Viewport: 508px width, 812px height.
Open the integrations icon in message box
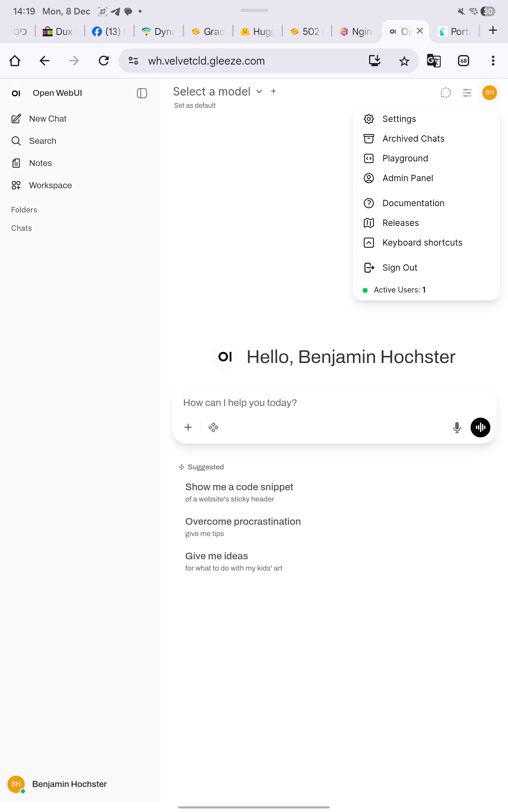pyautogui.click(x=213, y=427)
